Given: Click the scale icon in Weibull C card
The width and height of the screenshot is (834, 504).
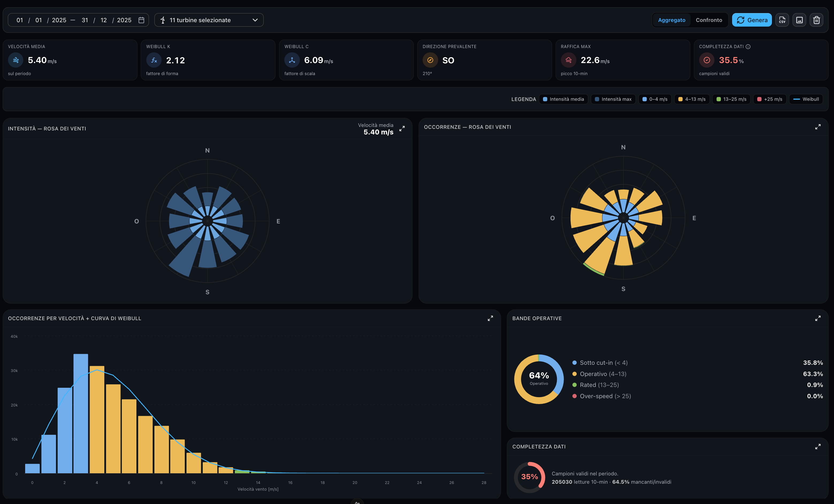Looking at the screenshot, I should (x=292, y=60).
